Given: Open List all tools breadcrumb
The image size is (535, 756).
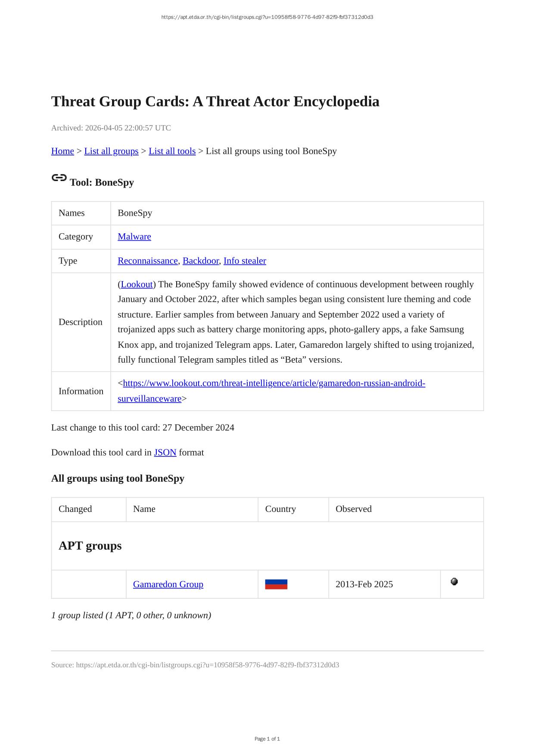Looking at the screenshot, I should click(172, 151).
